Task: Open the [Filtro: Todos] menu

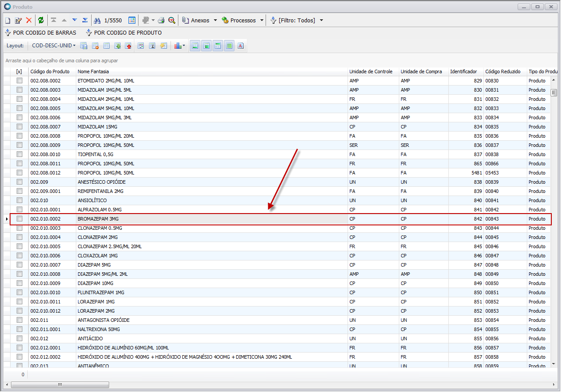Action: (293, 20)
